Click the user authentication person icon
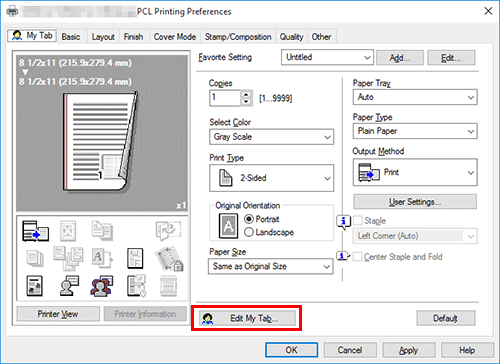 69,286
